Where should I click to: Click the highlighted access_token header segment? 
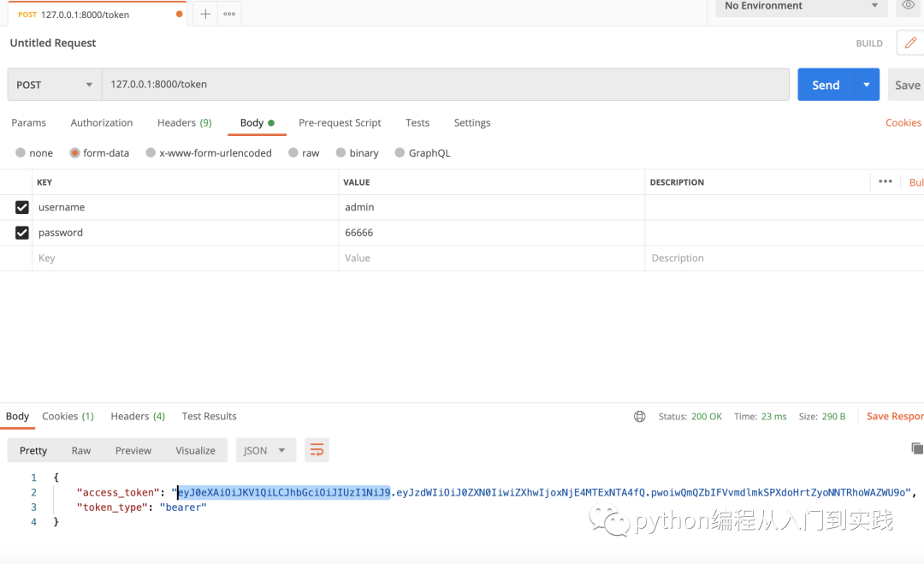(x=284, y=492)
